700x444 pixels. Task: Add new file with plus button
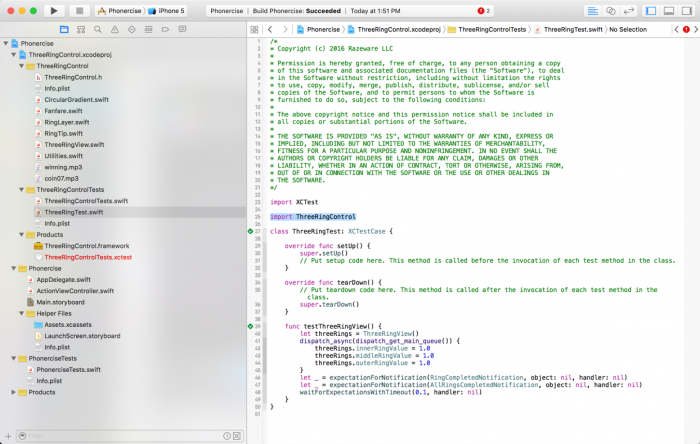pos(8,436)
